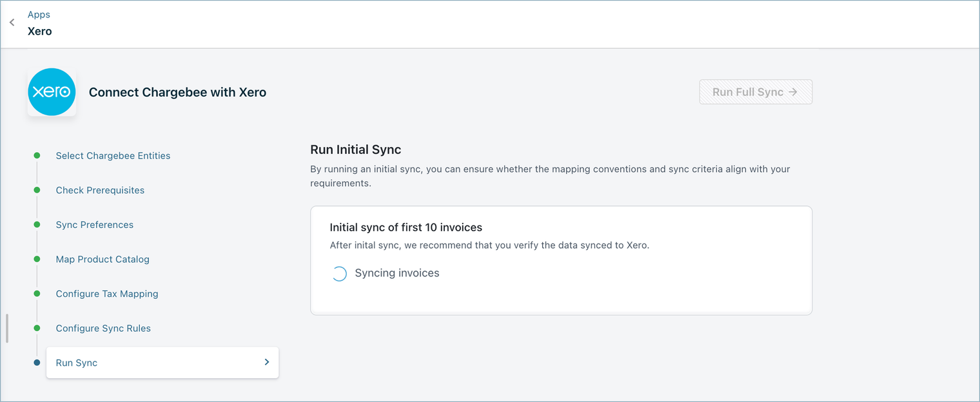Screen dimensions: 980x402
Task: Click the Run Initial Sync heading
Action: click(x=355, y=149)
